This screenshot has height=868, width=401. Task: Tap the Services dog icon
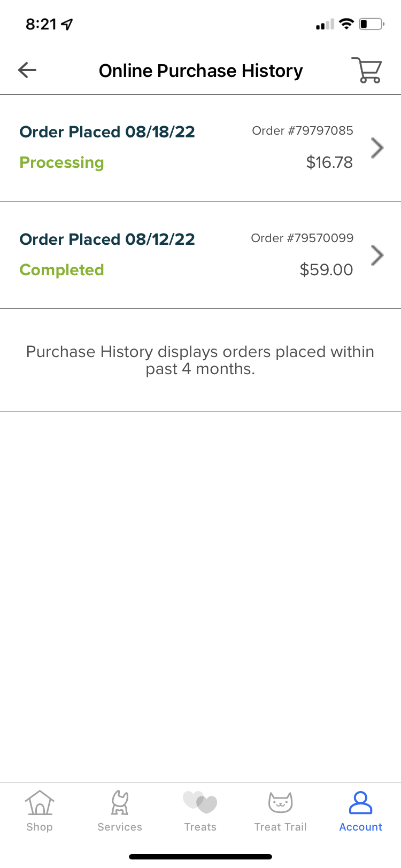120,803
